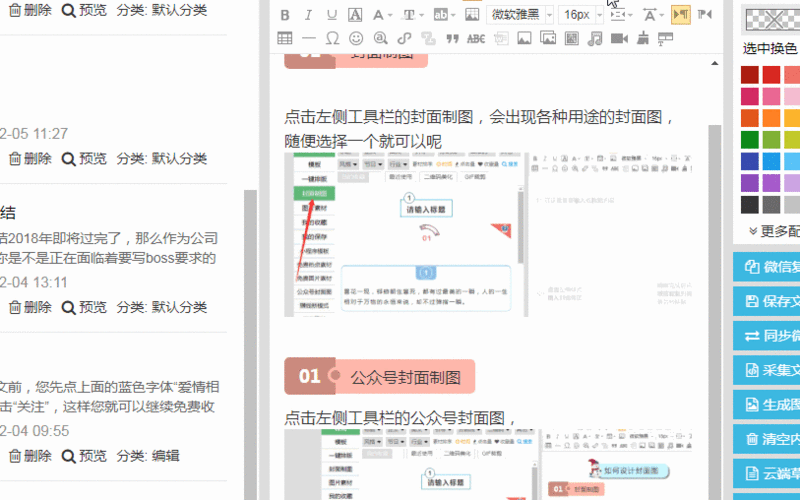The image size is (800, 500).
Task: Insert music with the music note icon
Action: [x=595, y=38]
